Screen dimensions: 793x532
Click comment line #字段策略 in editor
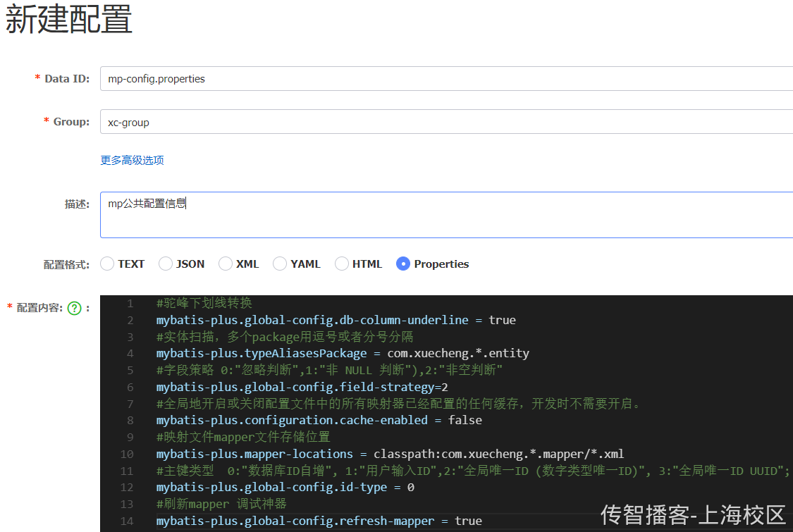[x=329, y=370]
